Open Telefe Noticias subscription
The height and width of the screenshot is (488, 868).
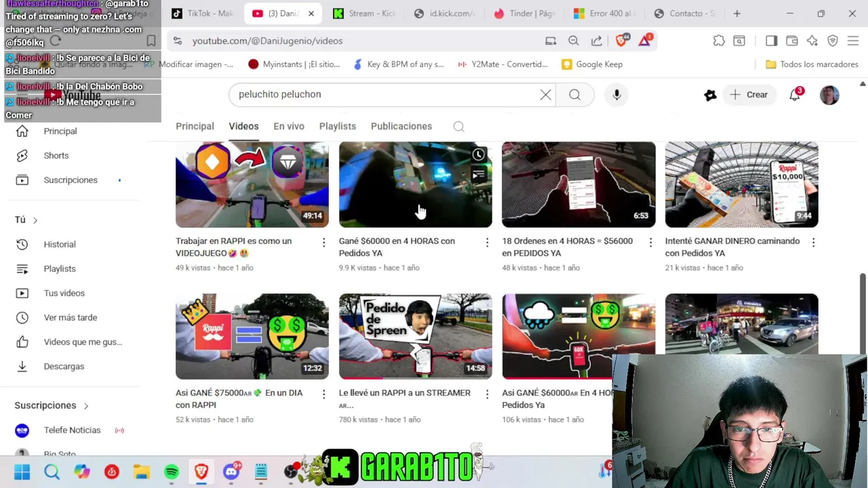coord(72,430)
